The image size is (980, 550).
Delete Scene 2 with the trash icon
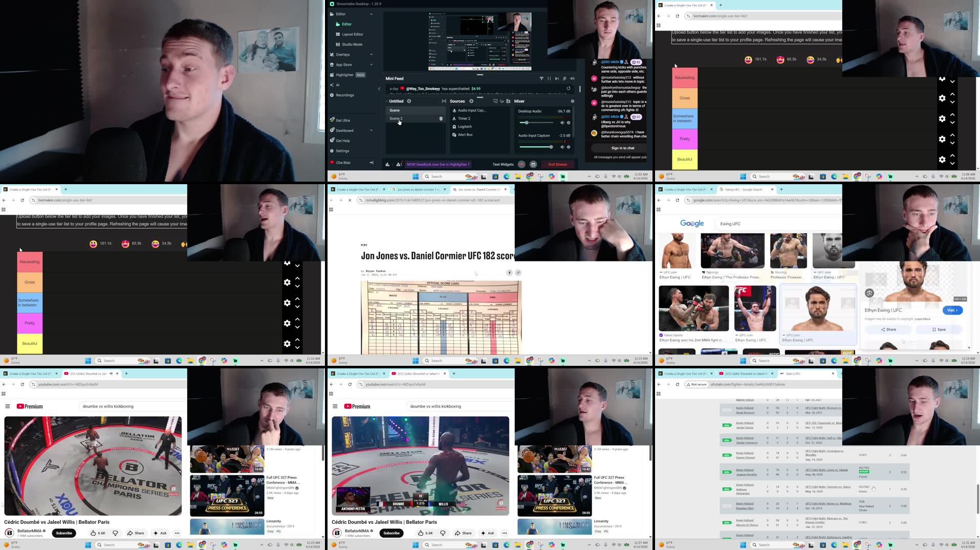[x=441, y=118]
